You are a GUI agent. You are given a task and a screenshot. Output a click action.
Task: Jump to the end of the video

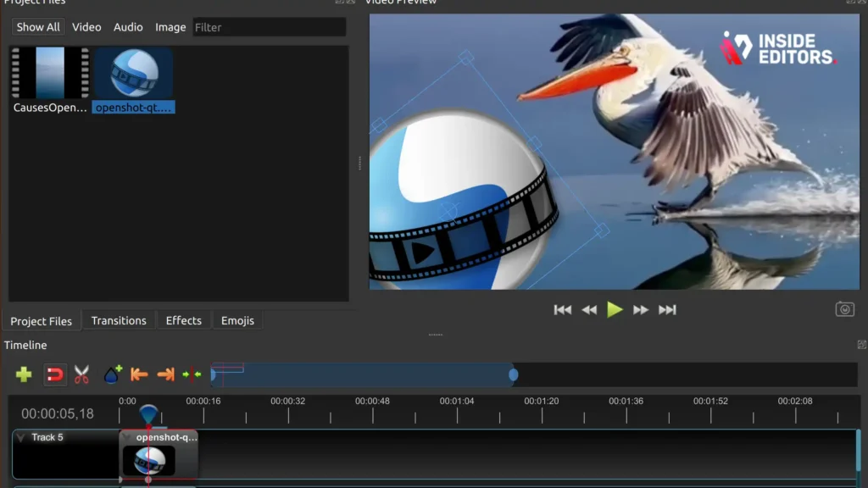[667, 310]
